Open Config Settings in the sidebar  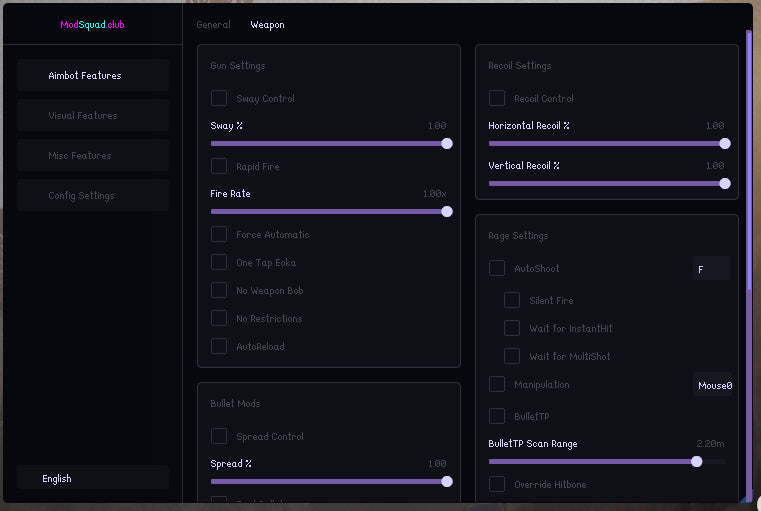pyautogui.click(x=92, y=195)
